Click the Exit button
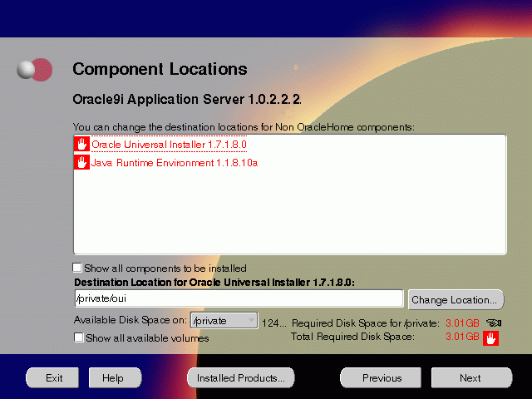Image resolution: width=532 pixels, height=399 pixels. click(x=52, y=377)
